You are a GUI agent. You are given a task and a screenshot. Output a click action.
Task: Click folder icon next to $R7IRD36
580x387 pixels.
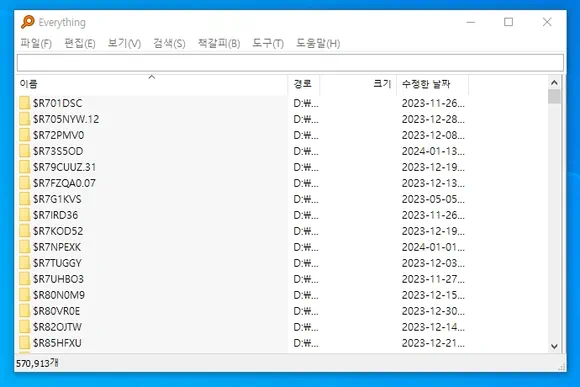(24, 215)
